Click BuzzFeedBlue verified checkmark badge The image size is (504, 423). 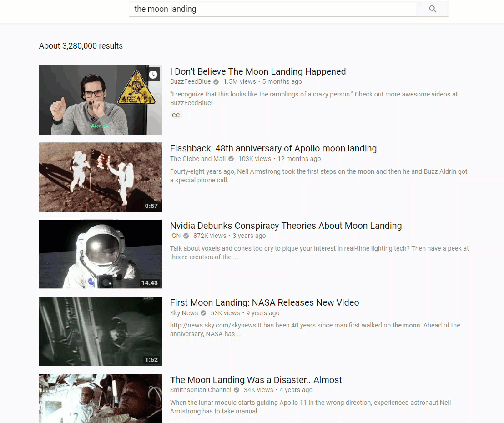pos(216,82)
